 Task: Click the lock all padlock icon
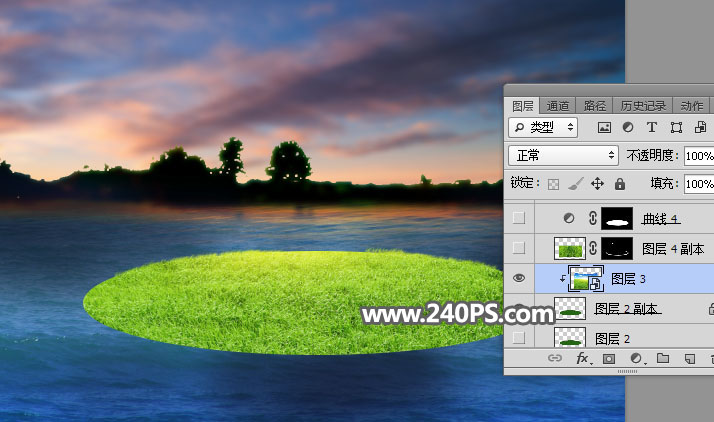[x=619, y=184]
